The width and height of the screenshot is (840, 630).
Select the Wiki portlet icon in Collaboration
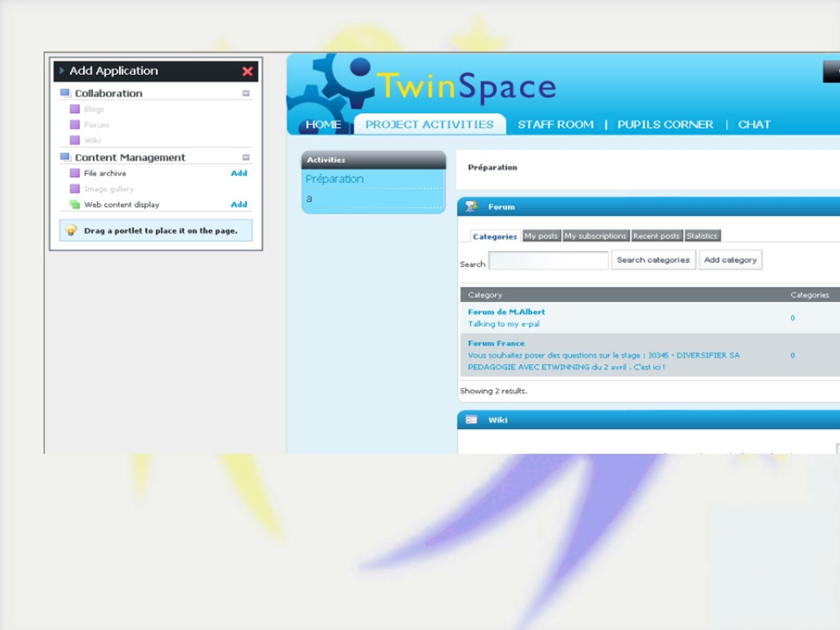(75, 140)
